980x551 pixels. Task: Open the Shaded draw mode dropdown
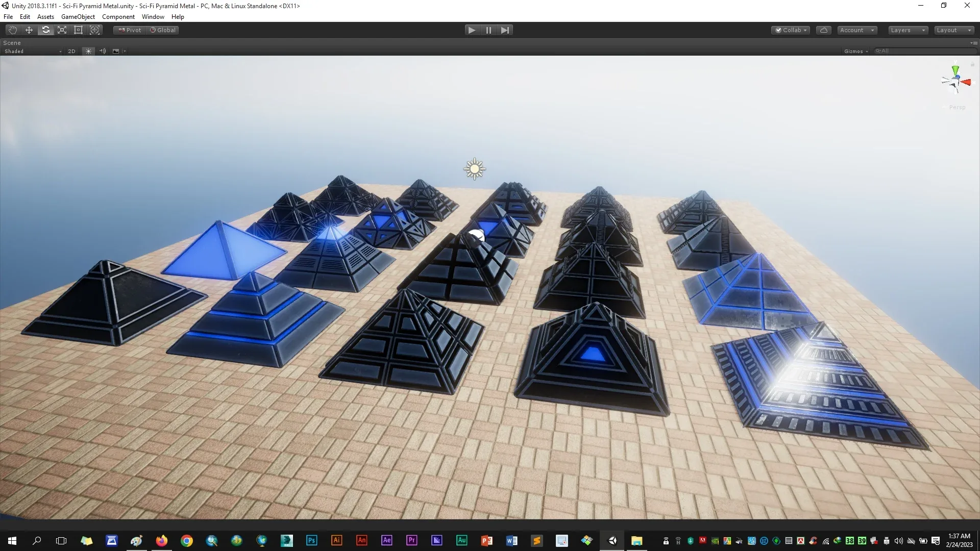click(x=33, y=51)
